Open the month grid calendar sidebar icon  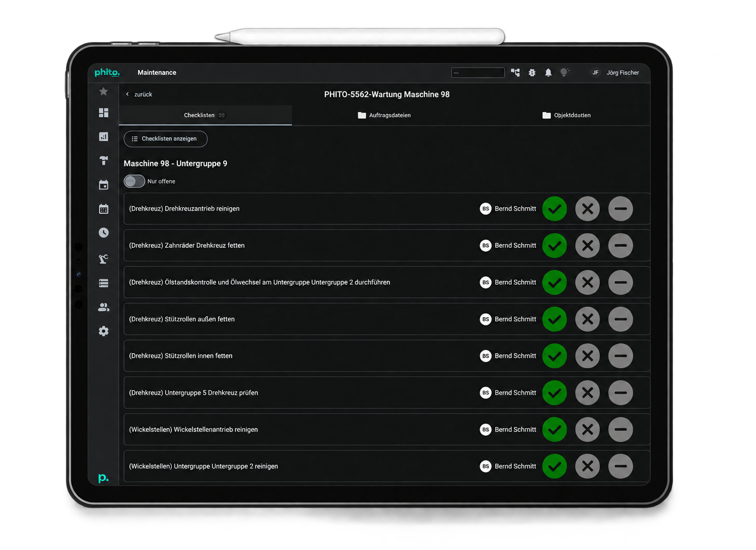click(103, 209)
